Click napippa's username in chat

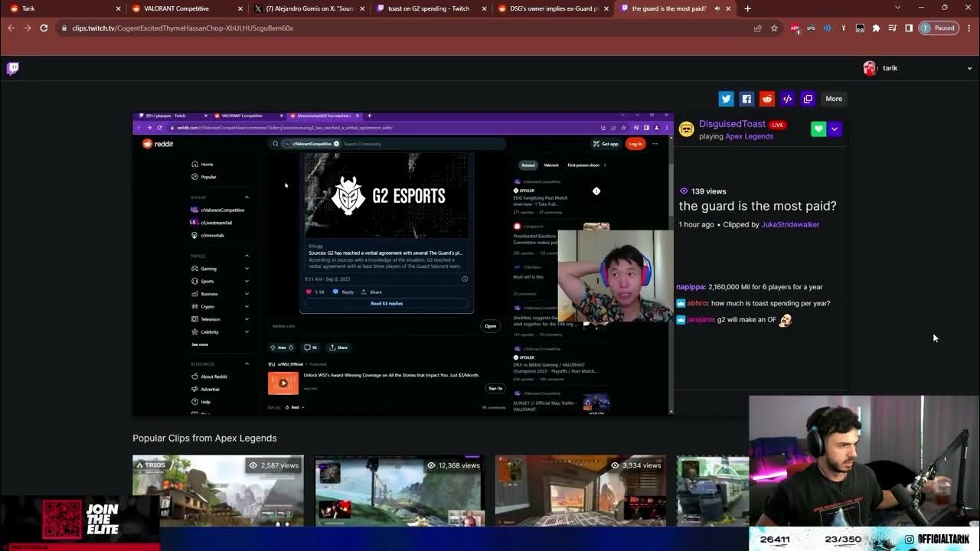pyautogui.click(x=690, y=287)
